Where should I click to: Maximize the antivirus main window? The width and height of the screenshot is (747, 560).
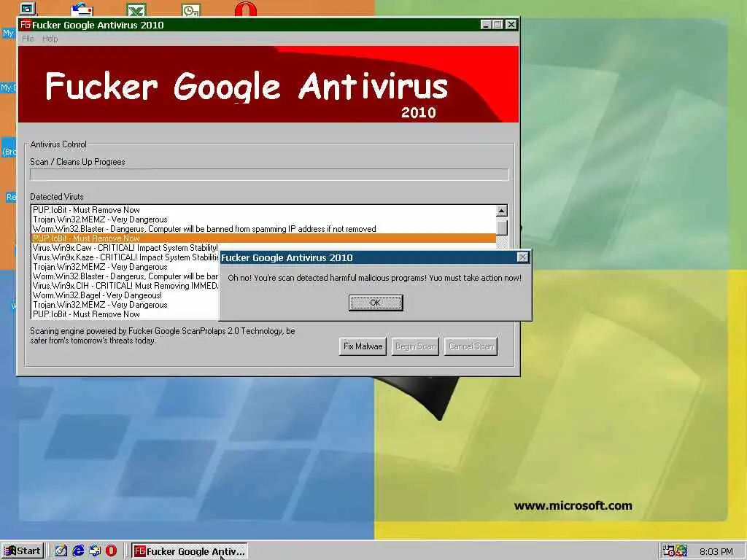pos(498,24)
